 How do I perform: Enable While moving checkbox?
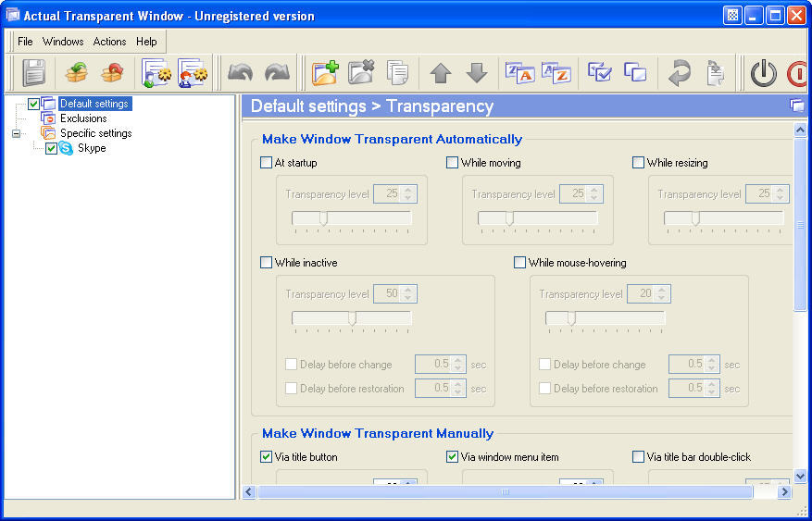tap(452, 163)
